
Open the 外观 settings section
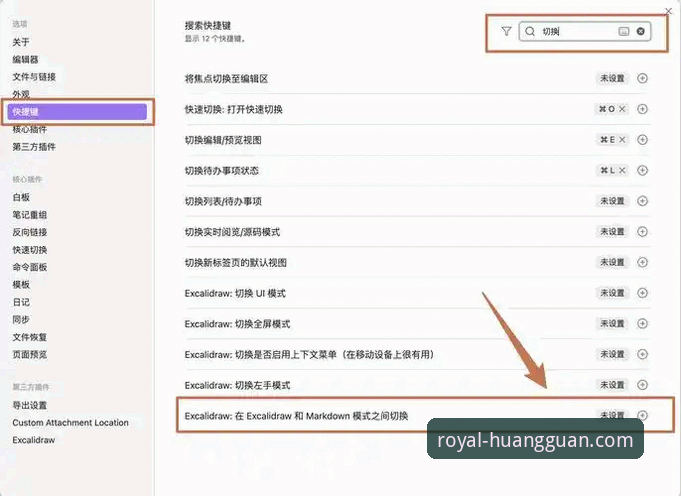[21, 94]
